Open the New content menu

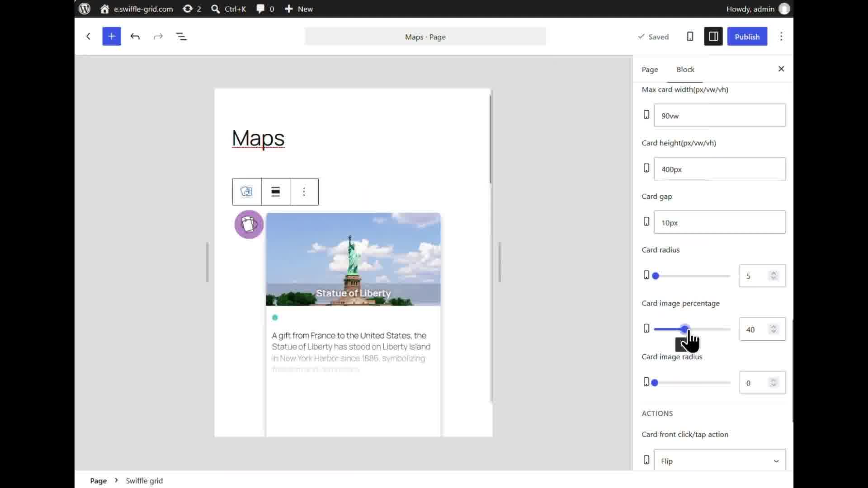coord(299,9)
